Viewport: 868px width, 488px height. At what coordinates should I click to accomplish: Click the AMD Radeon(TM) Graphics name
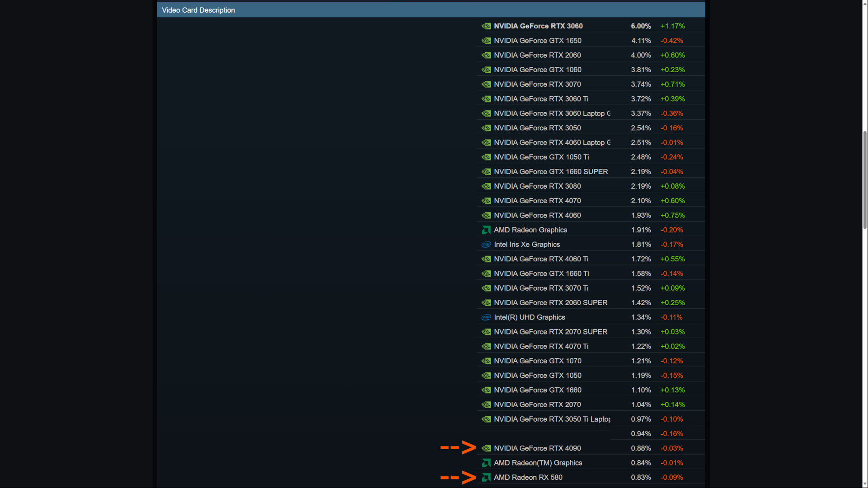[538, 463]
